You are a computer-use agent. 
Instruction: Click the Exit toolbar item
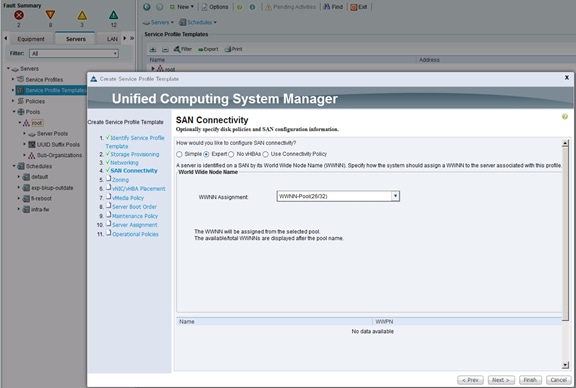[x=359, y=7]
